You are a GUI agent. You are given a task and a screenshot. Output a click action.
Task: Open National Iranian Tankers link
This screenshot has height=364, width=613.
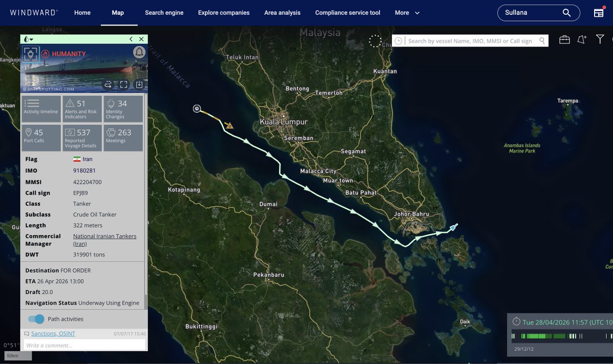point(105,240)
